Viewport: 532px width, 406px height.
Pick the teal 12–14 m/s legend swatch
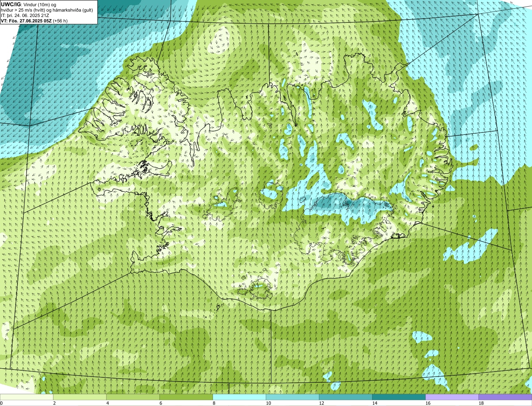click(346, 397)
